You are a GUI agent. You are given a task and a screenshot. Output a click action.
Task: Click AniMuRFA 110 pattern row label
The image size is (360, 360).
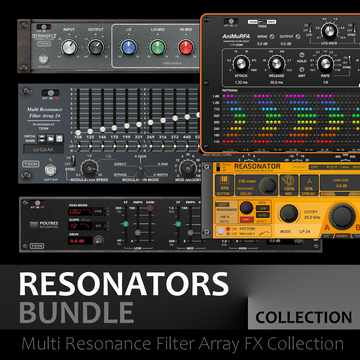pos(217,142)
